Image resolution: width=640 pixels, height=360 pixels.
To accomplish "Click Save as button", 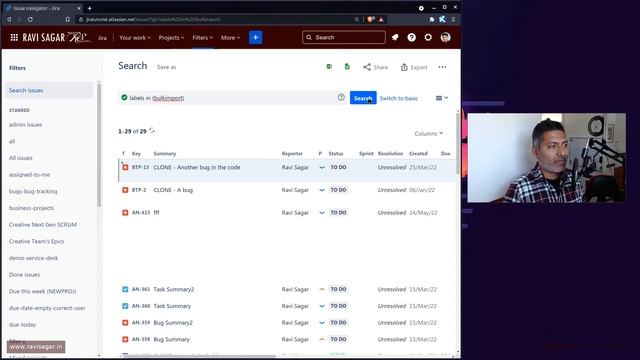I will pos(167,67).
